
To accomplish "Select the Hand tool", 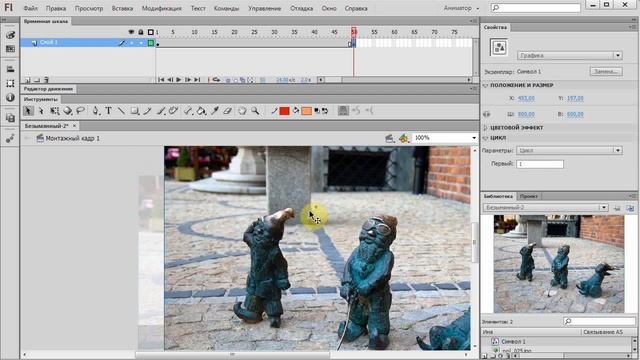I will pos(242,111).
